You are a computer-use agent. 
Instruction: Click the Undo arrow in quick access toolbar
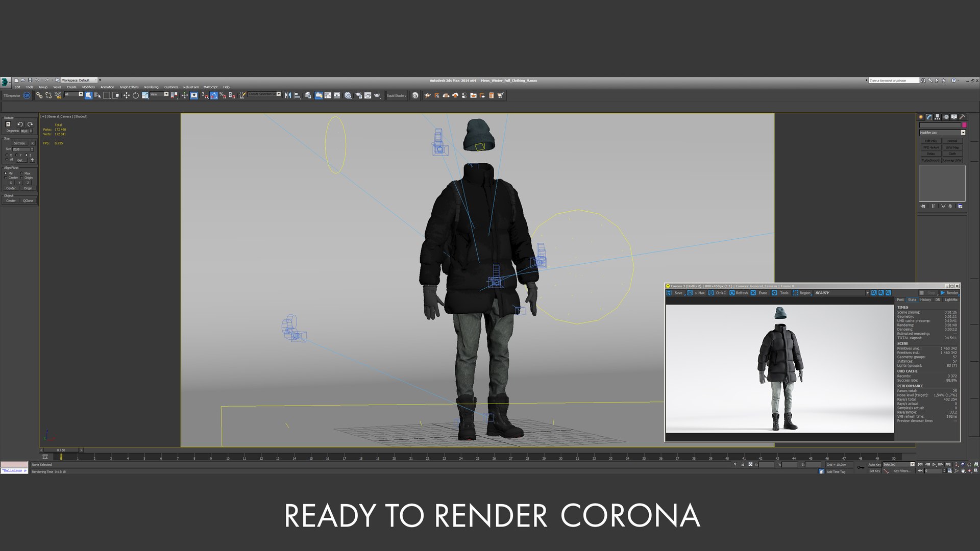click(37, 80)
